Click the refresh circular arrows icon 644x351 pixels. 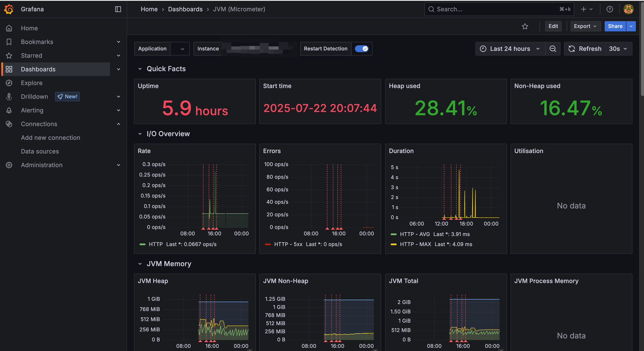coord(572,49)
